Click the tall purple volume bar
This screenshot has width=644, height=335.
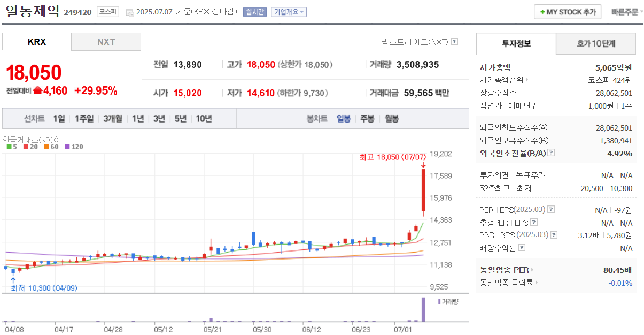(423, 309)
